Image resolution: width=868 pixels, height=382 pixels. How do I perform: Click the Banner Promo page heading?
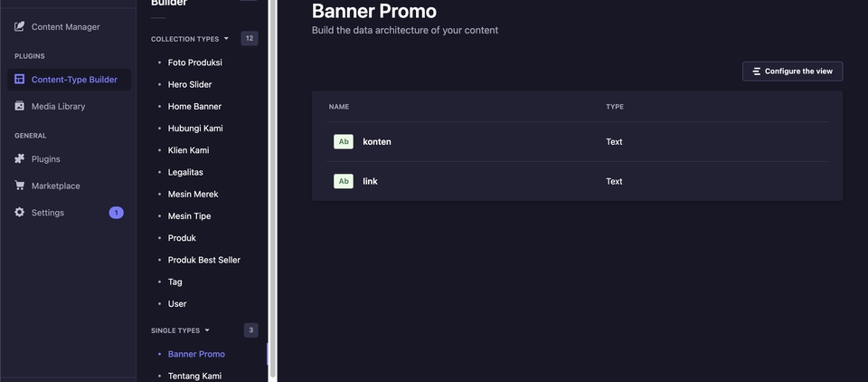[374, 11]
